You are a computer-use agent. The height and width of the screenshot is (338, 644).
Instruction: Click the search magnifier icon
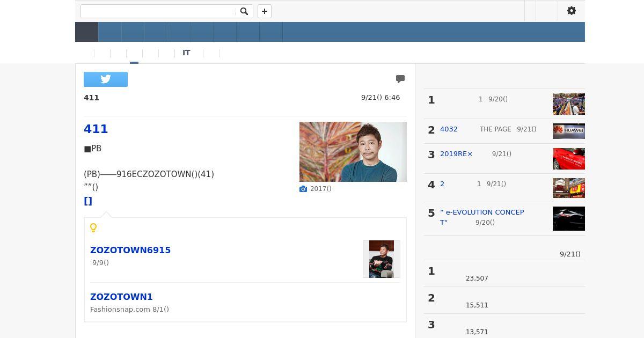point(244,11)
